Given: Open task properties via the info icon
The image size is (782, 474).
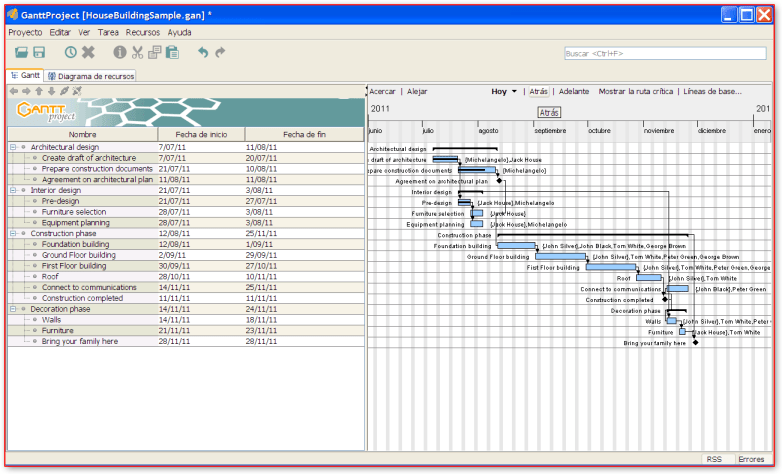Looking at the screenshot, I should click(120, 52).
